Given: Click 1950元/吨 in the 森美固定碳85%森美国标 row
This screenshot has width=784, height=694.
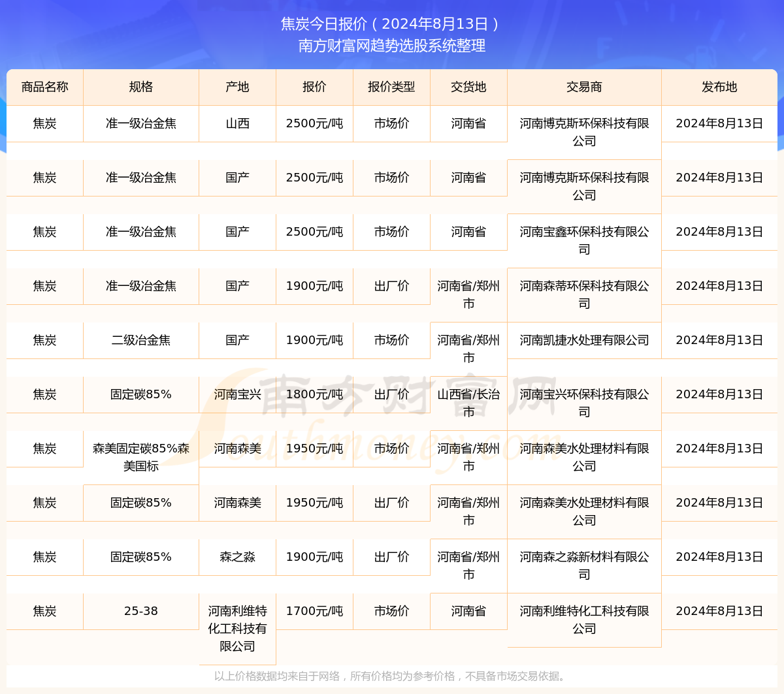Looking at the screenshot, I should 314,449.
